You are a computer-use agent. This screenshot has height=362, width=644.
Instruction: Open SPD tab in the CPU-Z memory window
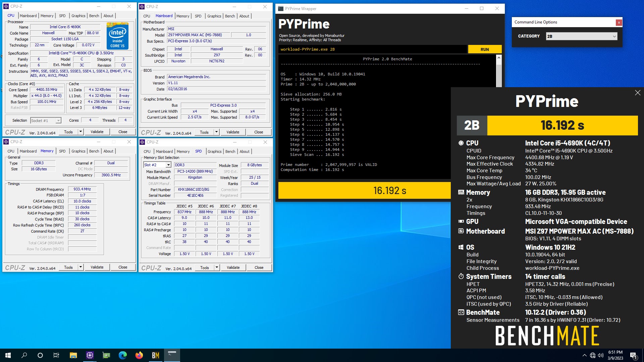click(x=62, y=151)
